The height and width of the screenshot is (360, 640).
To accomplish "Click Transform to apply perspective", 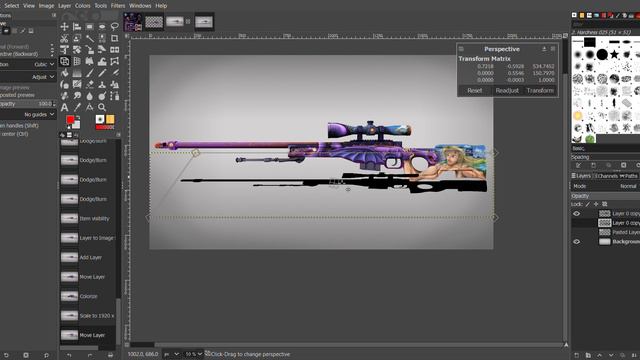I will pyautogui.click(x=540, y=91).
